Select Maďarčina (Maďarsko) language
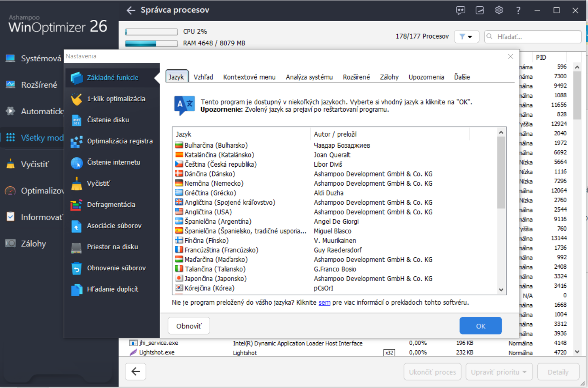Image resolution: width=588 pixels, height=388 pixels. pos(335,259)
